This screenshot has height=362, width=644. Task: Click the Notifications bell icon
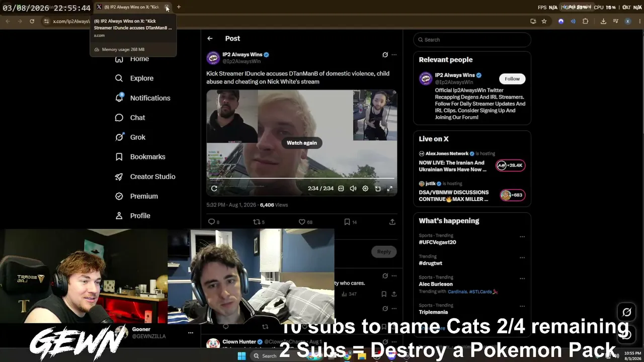119,98
